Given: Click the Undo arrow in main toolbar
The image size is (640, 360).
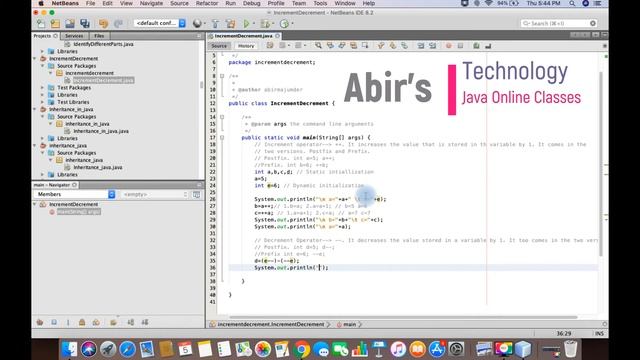Looking at the screenshot, I should 103,24.
